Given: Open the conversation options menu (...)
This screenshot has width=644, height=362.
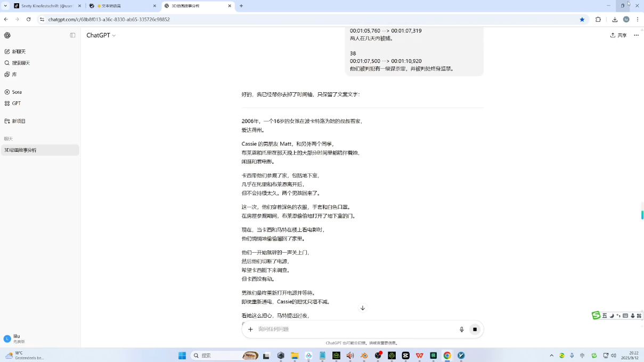Looking at the screenshot, I should (636, 35).
